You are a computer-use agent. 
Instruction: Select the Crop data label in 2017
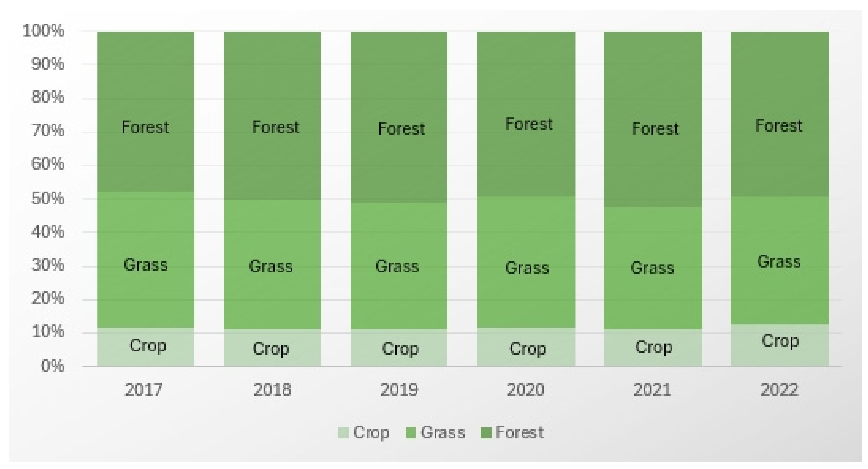click(148, 346)
